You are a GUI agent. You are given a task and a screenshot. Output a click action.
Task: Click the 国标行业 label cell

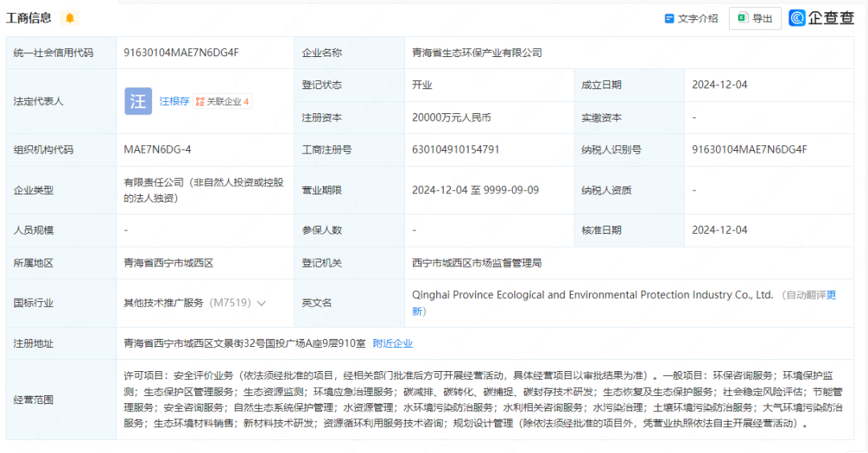tap(61, 303)
